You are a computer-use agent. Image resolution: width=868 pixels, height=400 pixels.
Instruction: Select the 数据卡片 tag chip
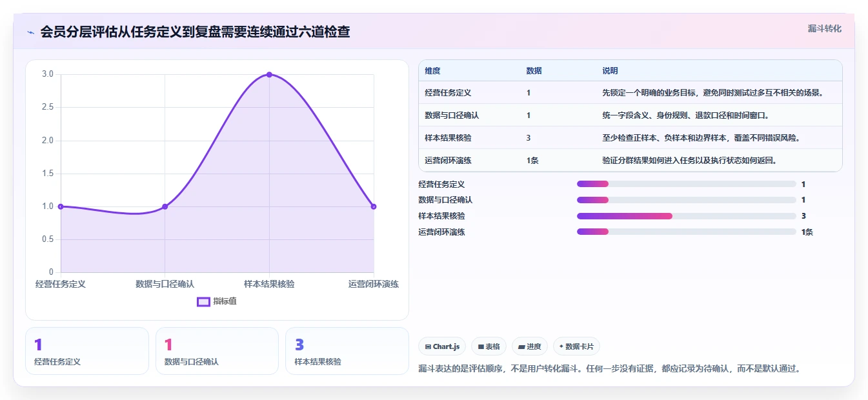(x=576, y=346)
